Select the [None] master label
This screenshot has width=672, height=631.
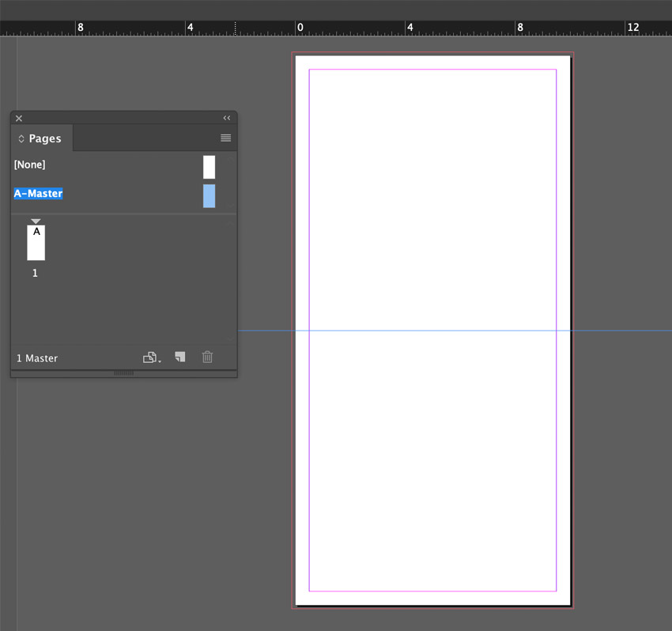click(x=29, y=164)
